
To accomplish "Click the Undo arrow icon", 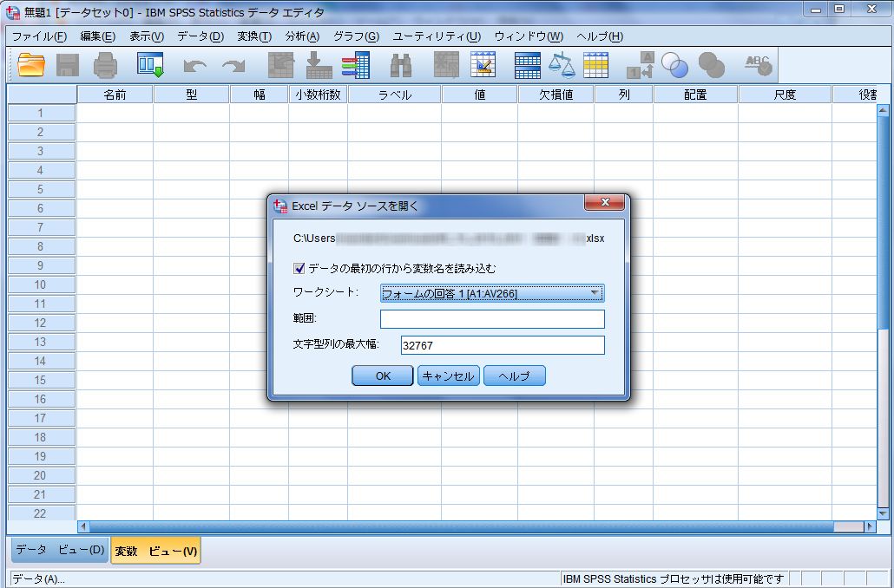I will click(195, 66).
